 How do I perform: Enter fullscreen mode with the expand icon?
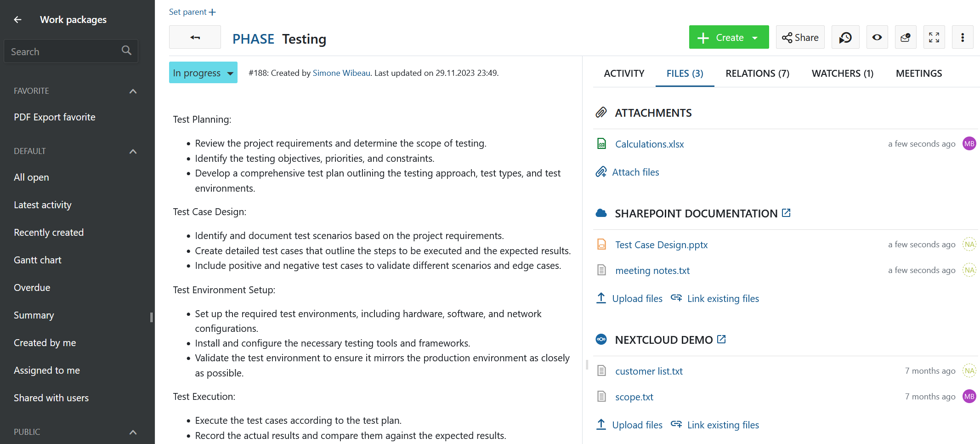(x=934, y=37)
